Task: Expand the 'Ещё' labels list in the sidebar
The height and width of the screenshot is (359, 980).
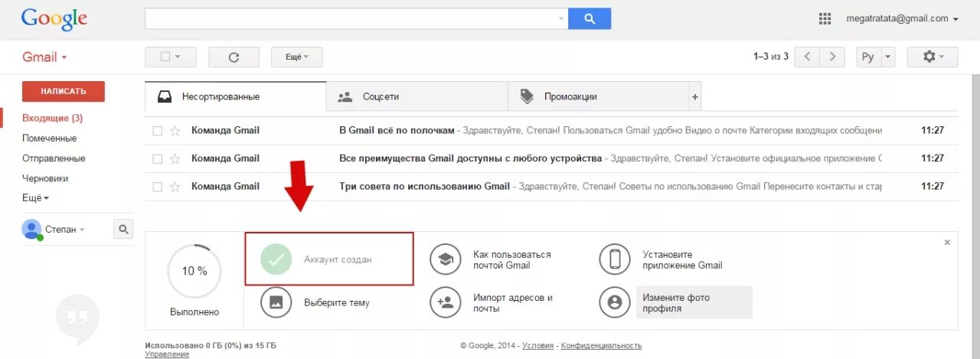Action: (x=35, y=198)
